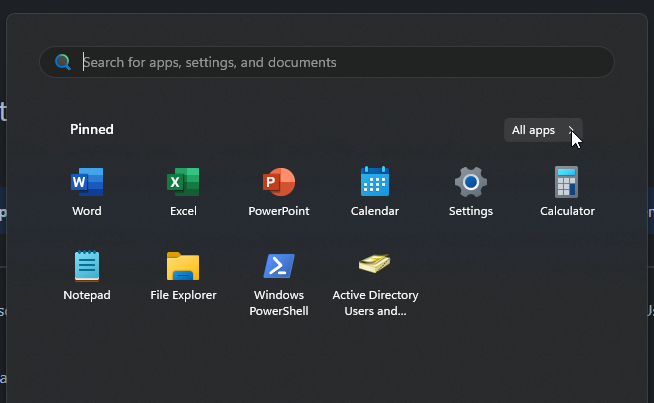Open the Active Directory Users icon
The height and width of the screenshot is (403, 654).
(x=375, y=265)
